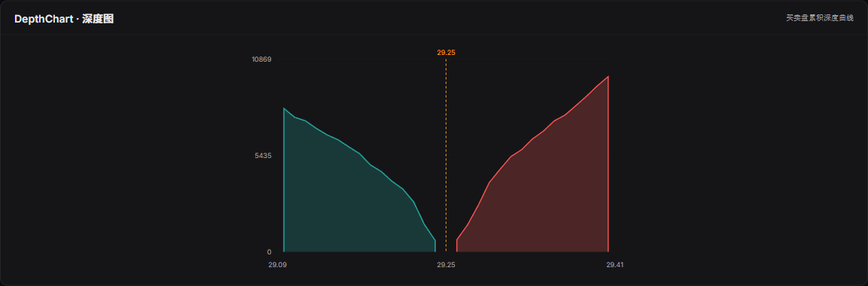This screenshot has width=868, height=286.
Task: Click the 买卖盘累积深度曲线 subtitle text
Action: coord(820,18)
